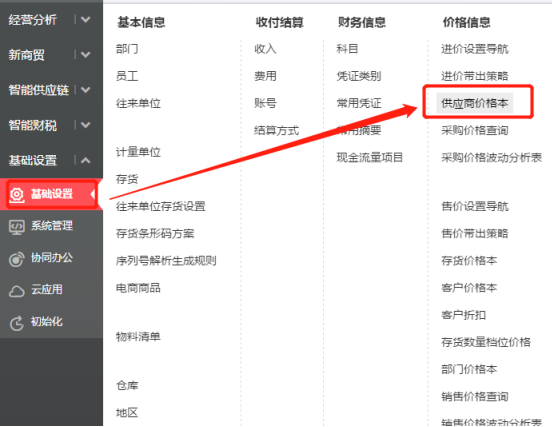The image size is (552, 427).
Task: Expand the 新商贸 chevron
Action: coord(86,55)
